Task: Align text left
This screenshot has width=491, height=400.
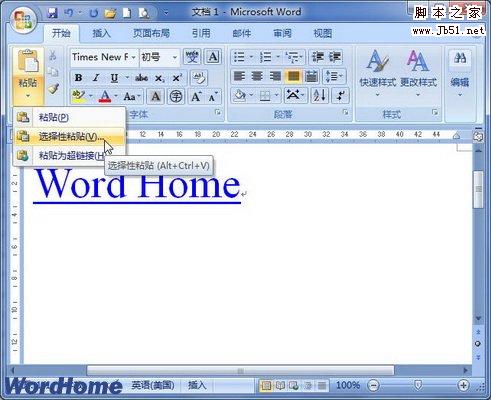Action: tap(239, 77)
